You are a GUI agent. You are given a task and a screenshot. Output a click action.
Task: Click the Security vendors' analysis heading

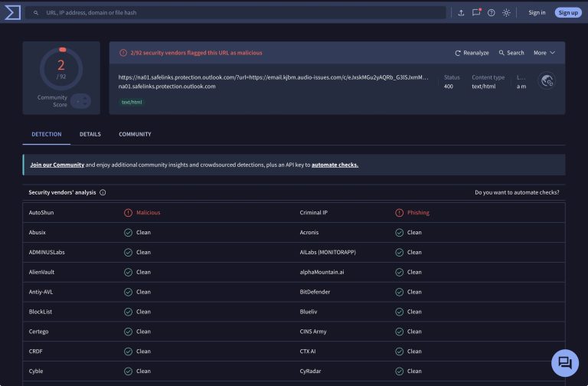[62, 192]
